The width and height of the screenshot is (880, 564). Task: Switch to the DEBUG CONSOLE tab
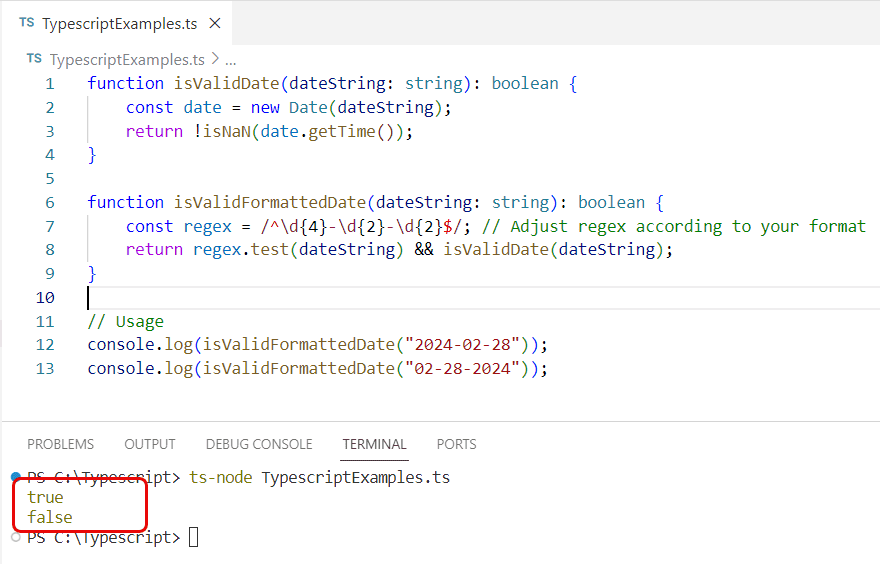click(259, 444)
